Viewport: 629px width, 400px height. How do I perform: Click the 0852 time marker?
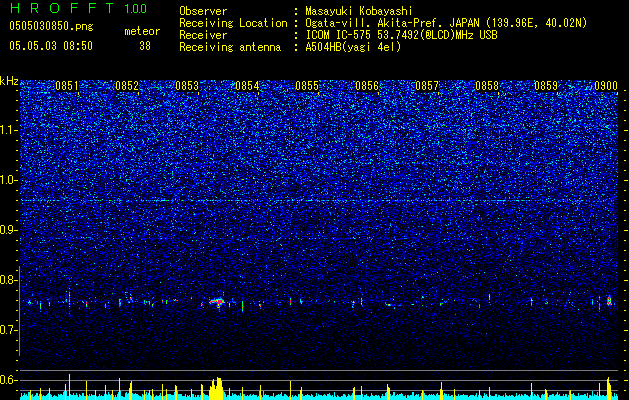click(x=127, y=86)
